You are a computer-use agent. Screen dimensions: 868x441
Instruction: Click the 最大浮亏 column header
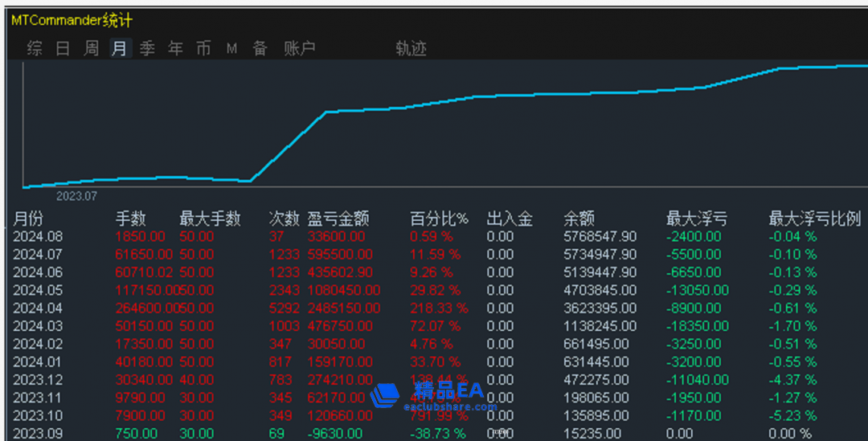coord(697,219)
